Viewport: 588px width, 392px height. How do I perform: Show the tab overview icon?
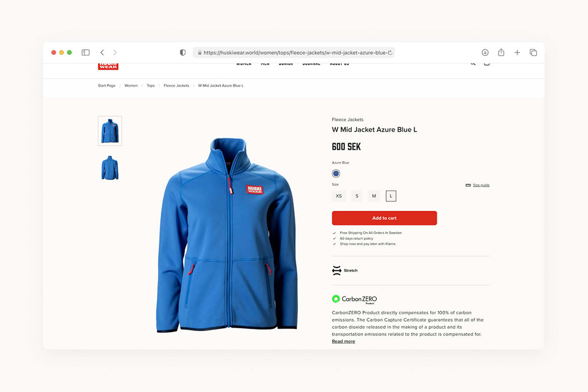pos(534,52)
